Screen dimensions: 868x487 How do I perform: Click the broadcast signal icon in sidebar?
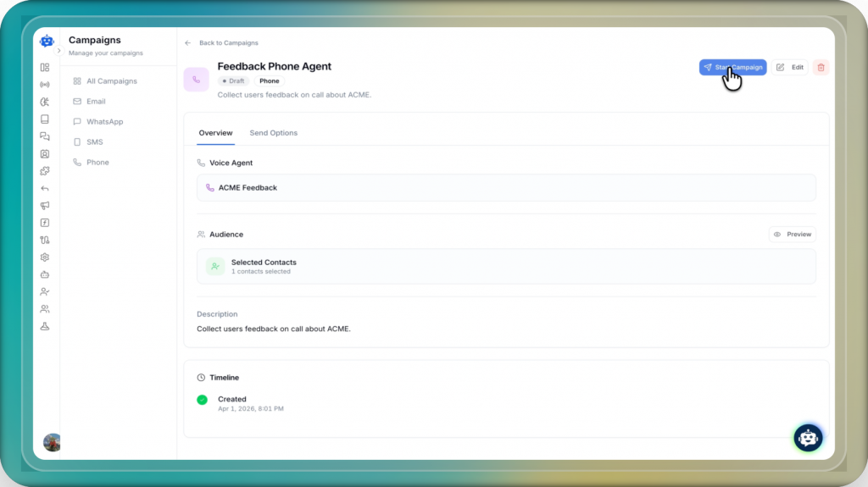click(x=45, y=85)
